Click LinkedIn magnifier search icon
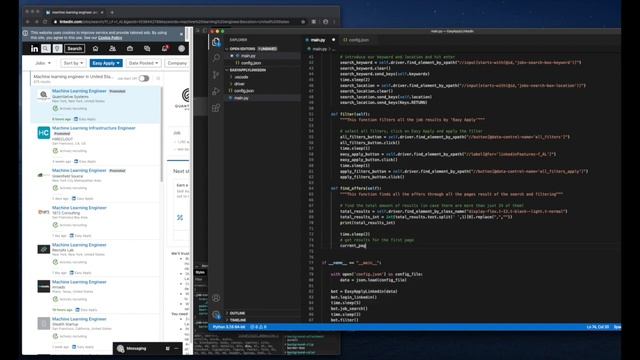The height and width of the screenshot is (360, 640). click(x=46, y=49)
